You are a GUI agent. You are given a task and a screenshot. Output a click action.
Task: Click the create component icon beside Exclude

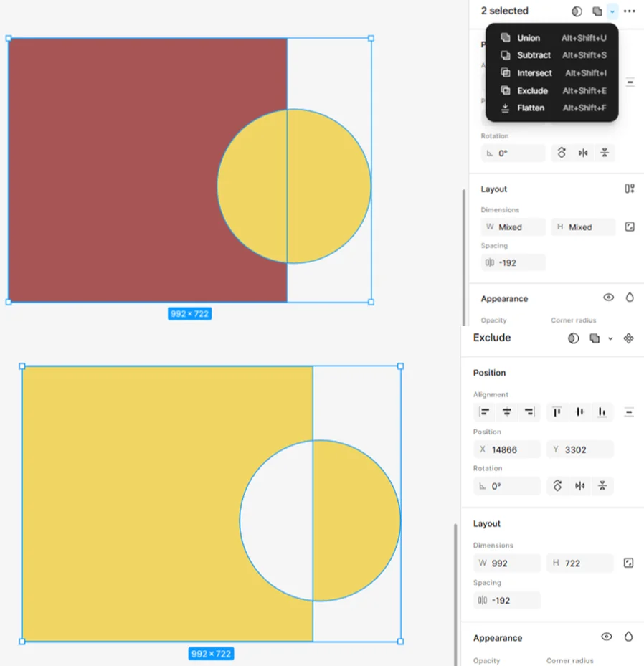[x=628, y=338]
